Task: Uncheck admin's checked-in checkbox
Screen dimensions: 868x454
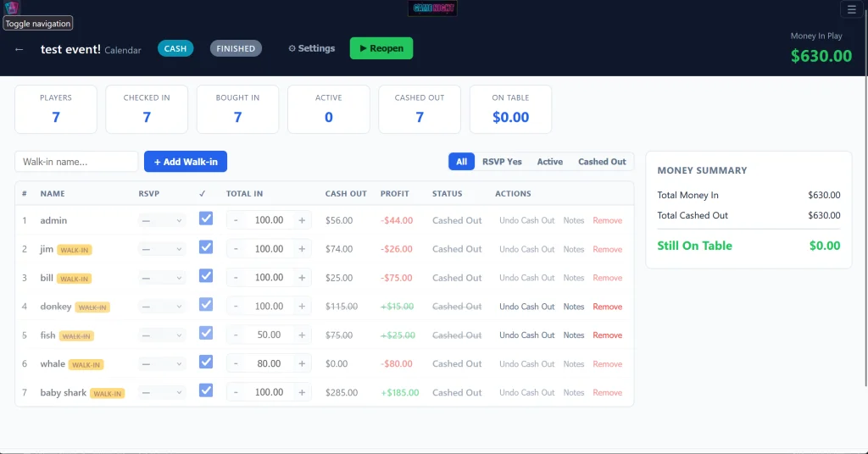Action: coord(206,219)
